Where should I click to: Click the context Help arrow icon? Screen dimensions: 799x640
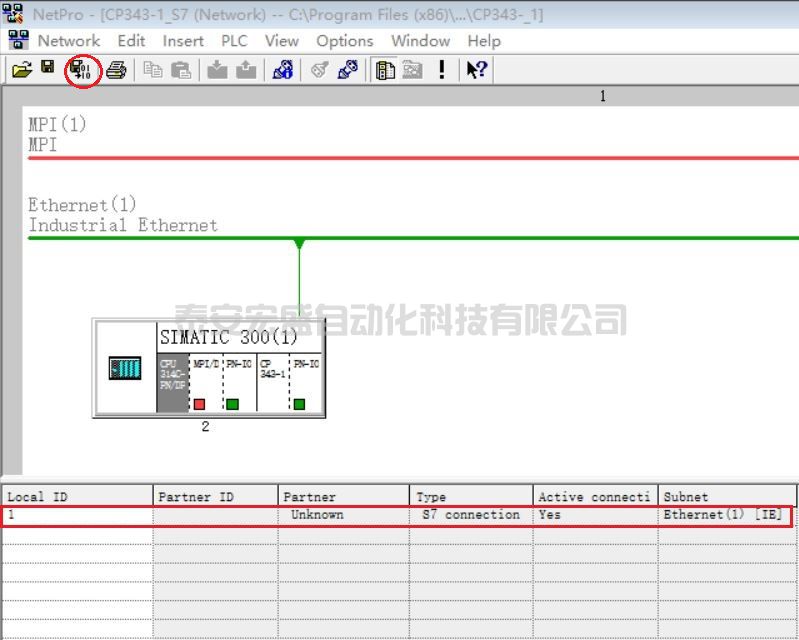(477, 70)
